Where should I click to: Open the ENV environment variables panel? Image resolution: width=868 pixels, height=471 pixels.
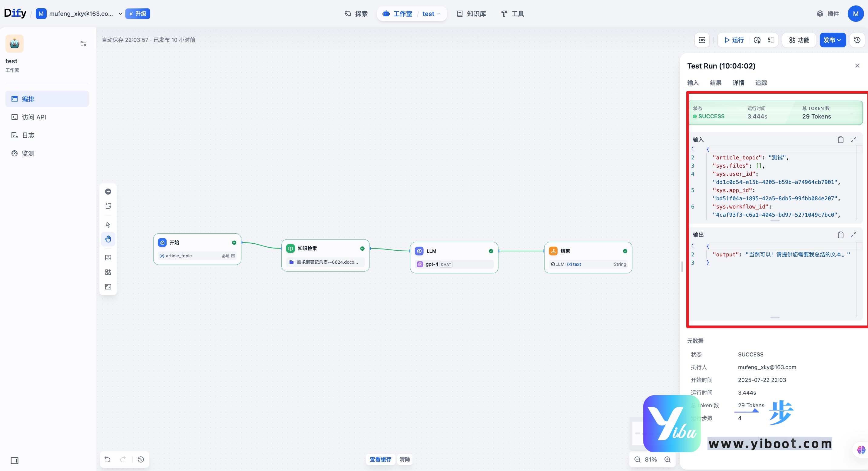(701, 40)
